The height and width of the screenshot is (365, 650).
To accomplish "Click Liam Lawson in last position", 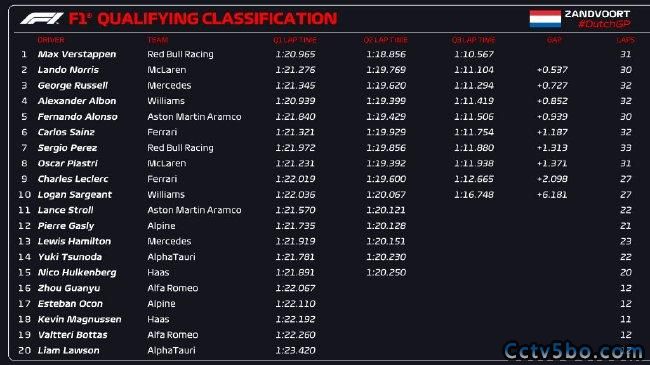I will [x=68, y=350].
